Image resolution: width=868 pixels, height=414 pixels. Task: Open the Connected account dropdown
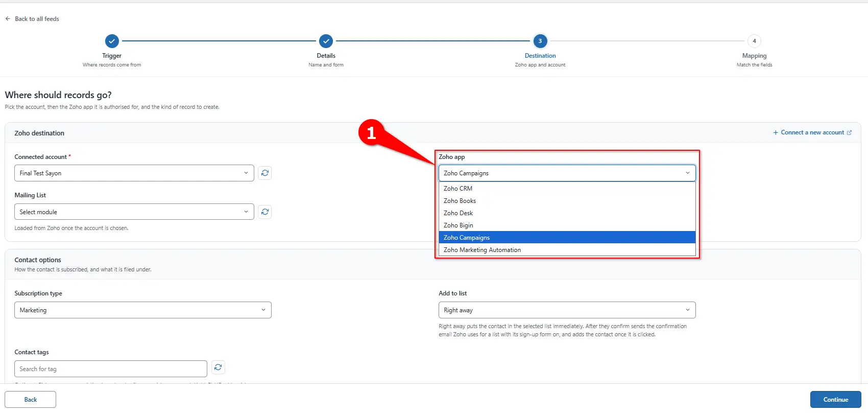(x=134, y=173)
